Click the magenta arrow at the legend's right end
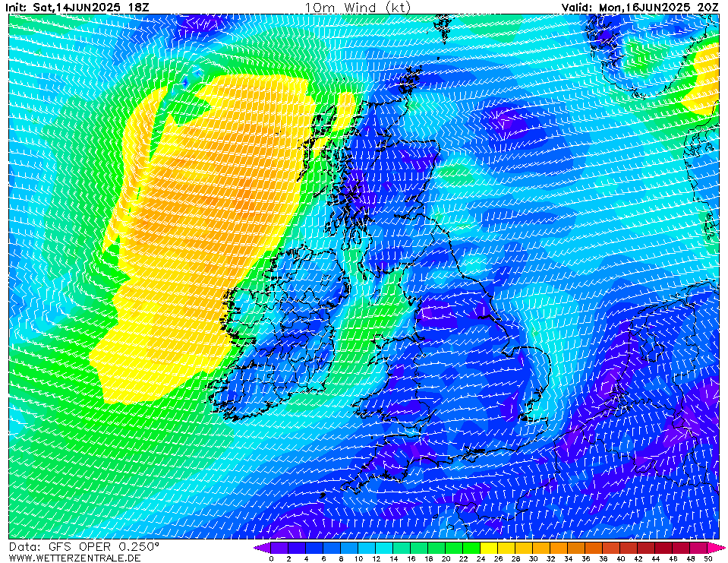 coord(717,548)
